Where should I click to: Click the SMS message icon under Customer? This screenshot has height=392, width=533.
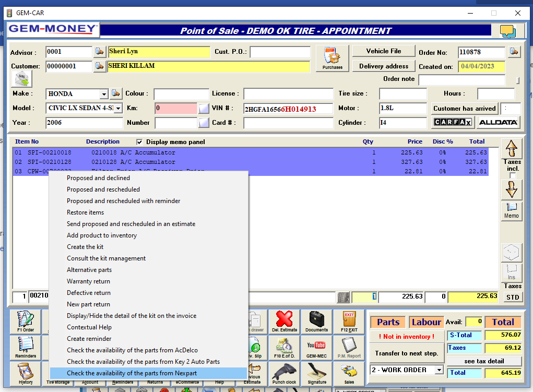click(x=22, y=79)
